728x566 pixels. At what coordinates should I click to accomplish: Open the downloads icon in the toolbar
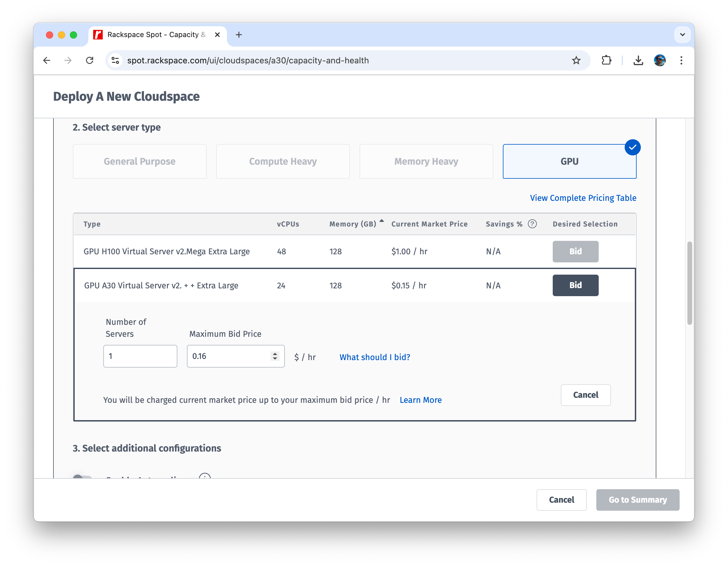coord(638,60)
